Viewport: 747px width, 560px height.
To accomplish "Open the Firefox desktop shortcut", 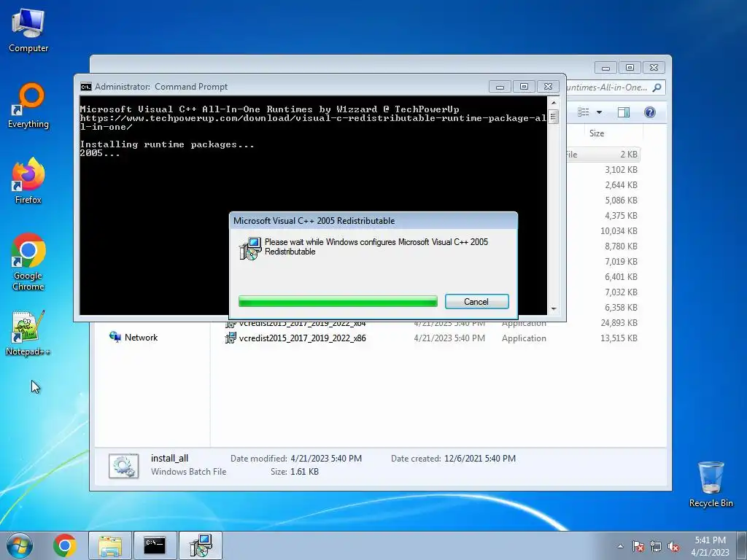I will click(x=28, y=181).
